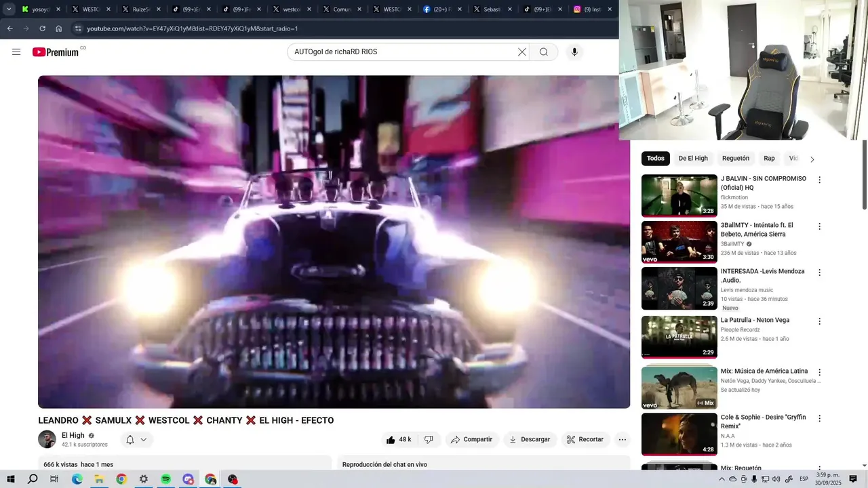The height and width of the screenshot is (488, 868).
Task: Open Task View on the taskbar
Action: click(54, 479)
